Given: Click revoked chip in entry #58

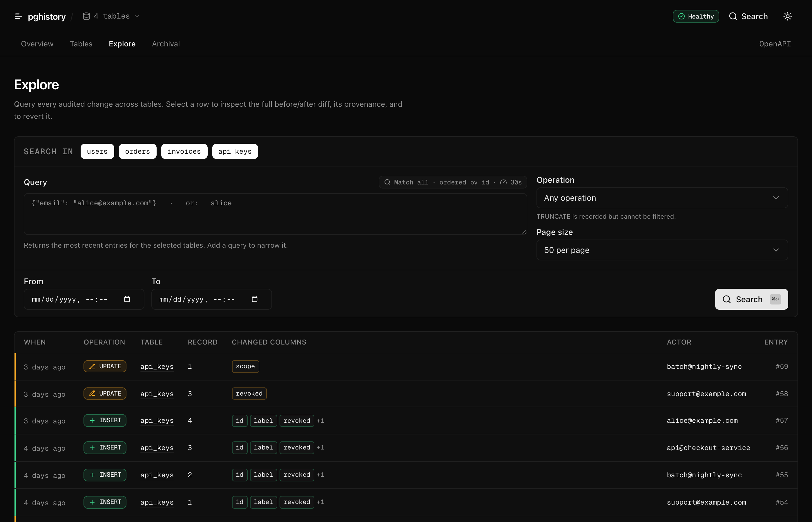Looking at the screenshot, I should click(x=249, y=394).
